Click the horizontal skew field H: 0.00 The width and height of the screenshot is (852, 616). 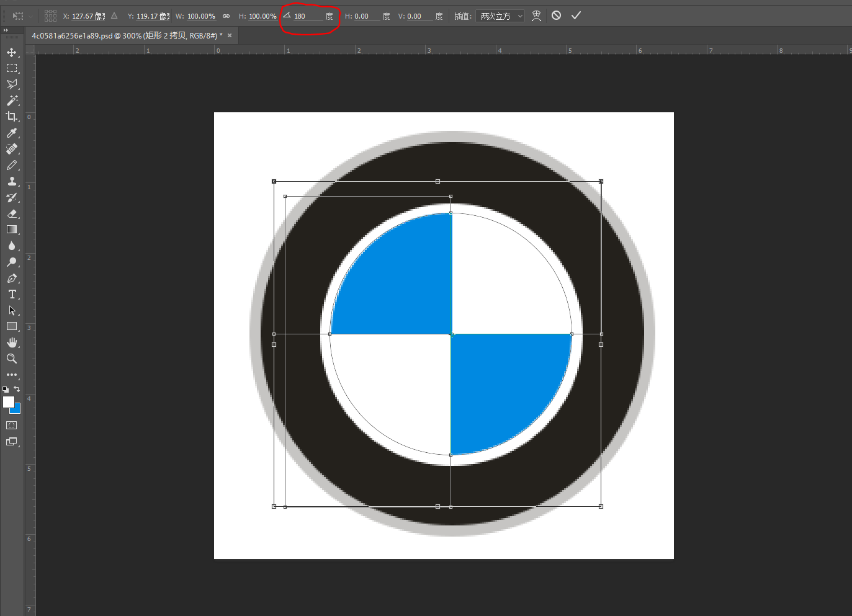tap(367, 16)
